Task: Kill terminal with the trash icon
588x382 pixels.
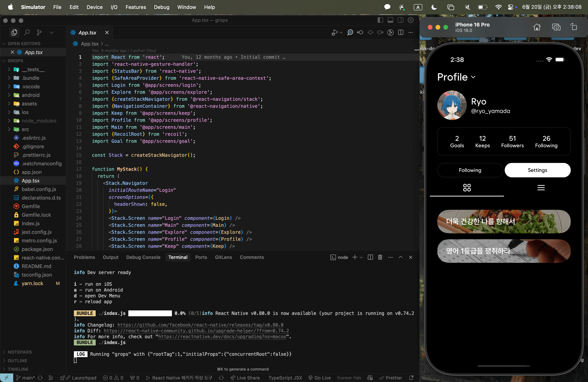Action: [x=380, y=257]
